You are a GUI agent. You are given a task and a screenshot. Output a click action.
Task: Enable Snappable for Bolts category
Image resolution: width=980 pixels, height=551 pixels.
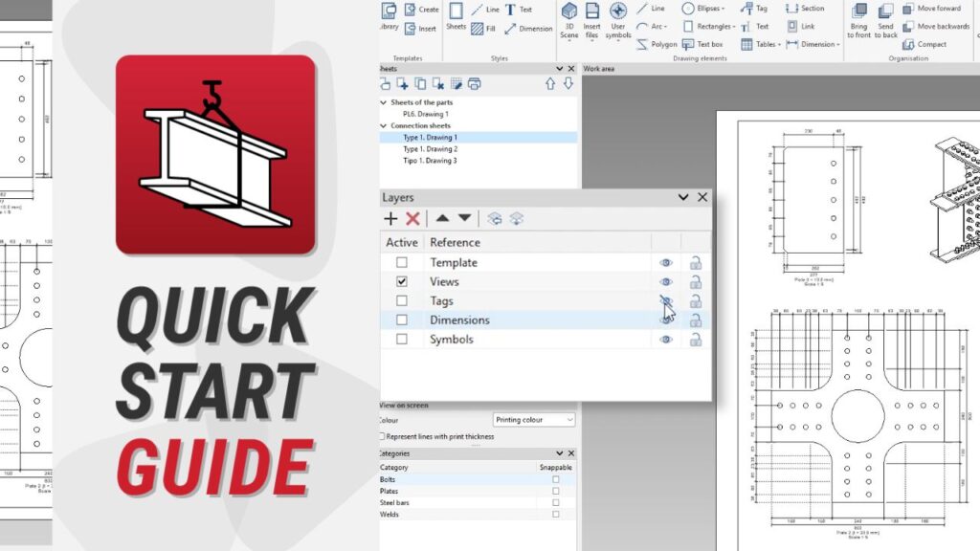tap(555, 479)
